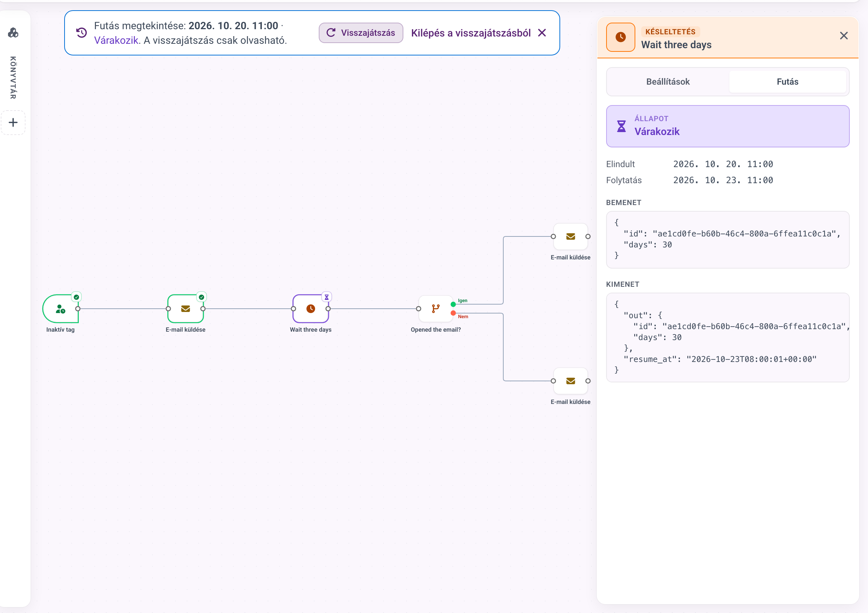The image size is (868, 613).
Task: Click the Várakozik status text in Állapot card
Action: click(x=657, y=132)
